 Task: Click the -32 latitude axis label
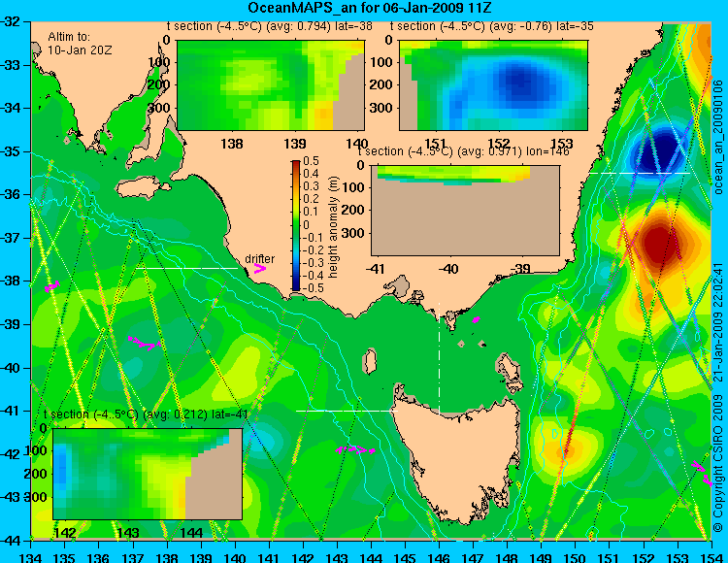coord(11,21)
